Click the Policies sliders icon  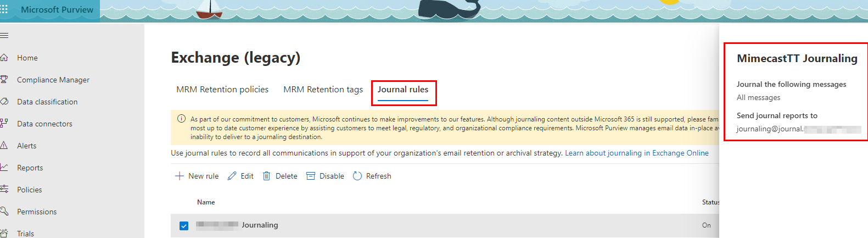4,190
